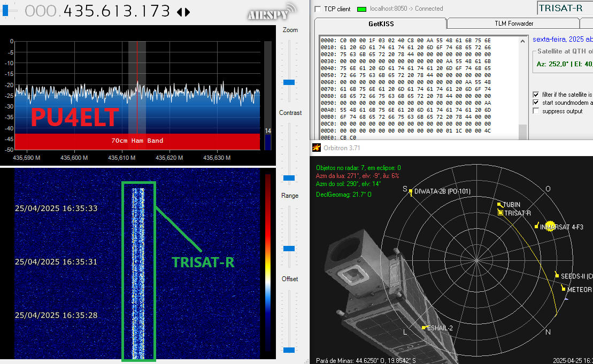The height and width of the screenshot is (364, 593).
Task: Select the GetKISS tab
Action: 380,24
